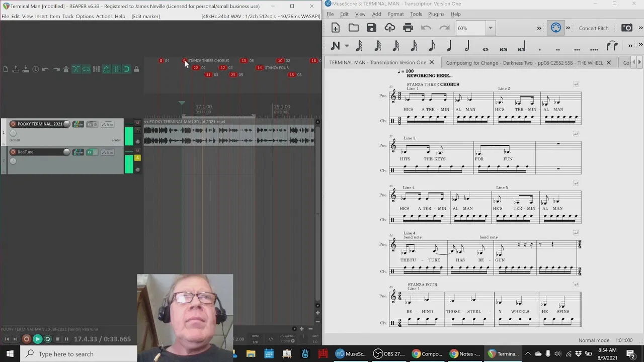Image resolution: width=644 pixels, height=362 pixels.
Task: Open note input mode dropdown arrow
Action: point(347,46)
